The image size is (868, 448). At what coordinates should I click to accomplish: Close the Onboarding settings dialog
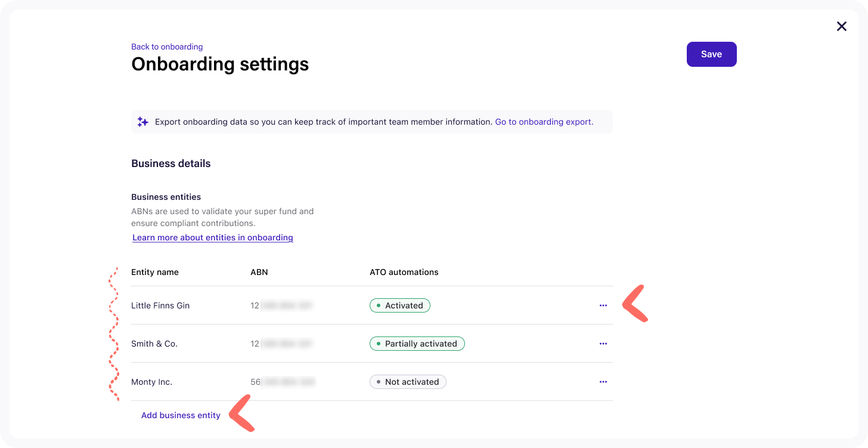841,26
